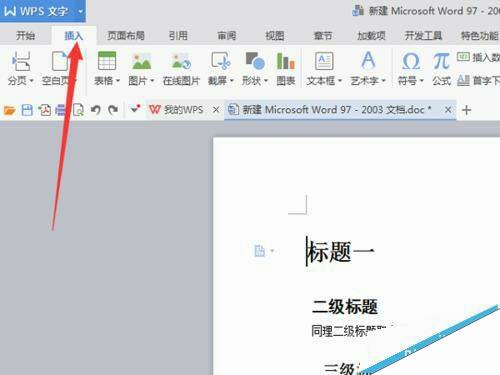Expand the 艺术字 dropdown arrow

pos(384,81)
